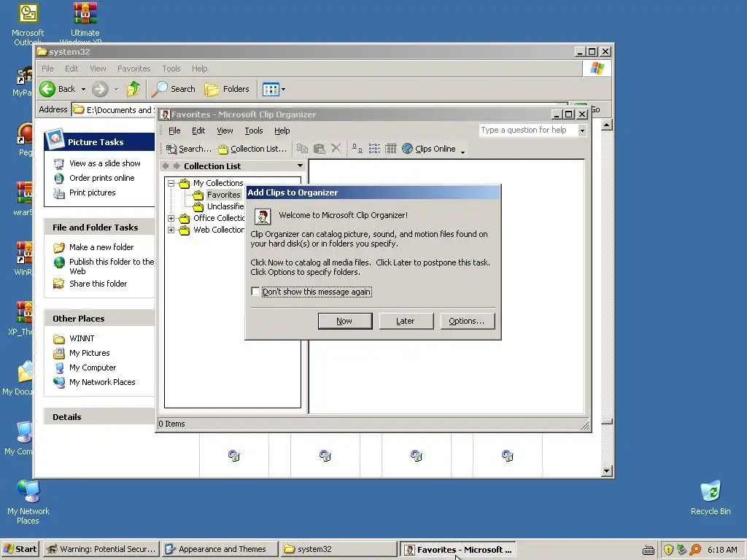Check Don't show this message again

tap(255, 292)
